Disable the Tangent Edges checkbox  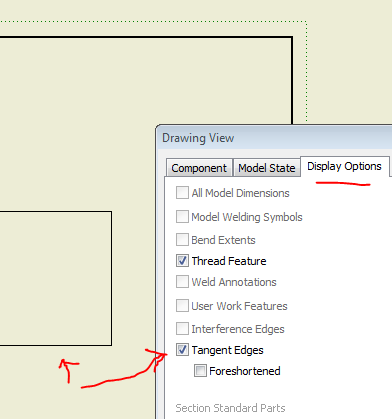point(182,350)
